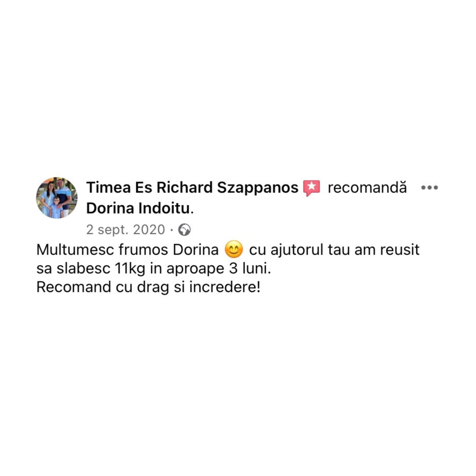Click the 2 sept. 2020 timestamp

coord(126,230)
